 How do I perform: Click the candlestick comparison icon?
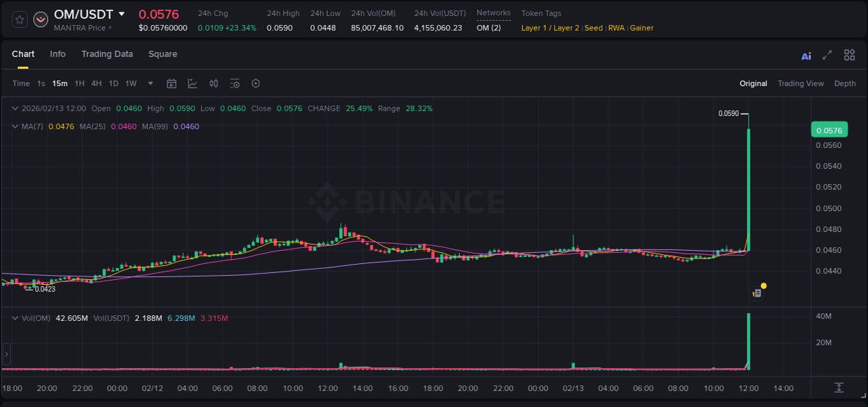coord(214,83)
